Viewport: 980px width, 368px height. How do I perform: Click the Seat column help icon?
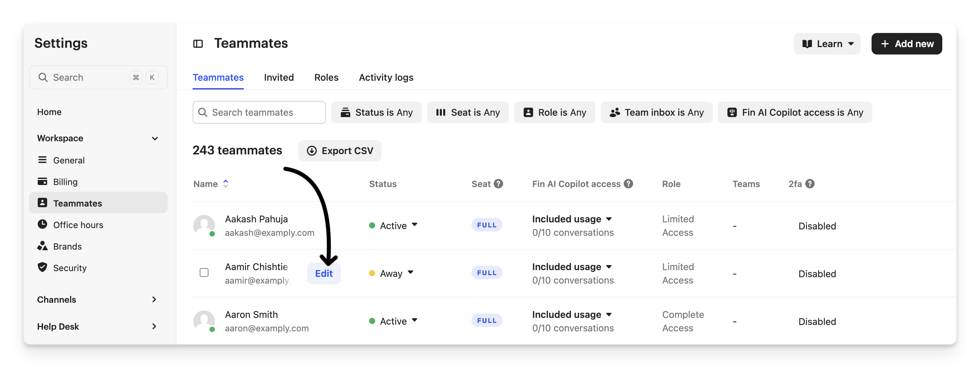point(498,184)
